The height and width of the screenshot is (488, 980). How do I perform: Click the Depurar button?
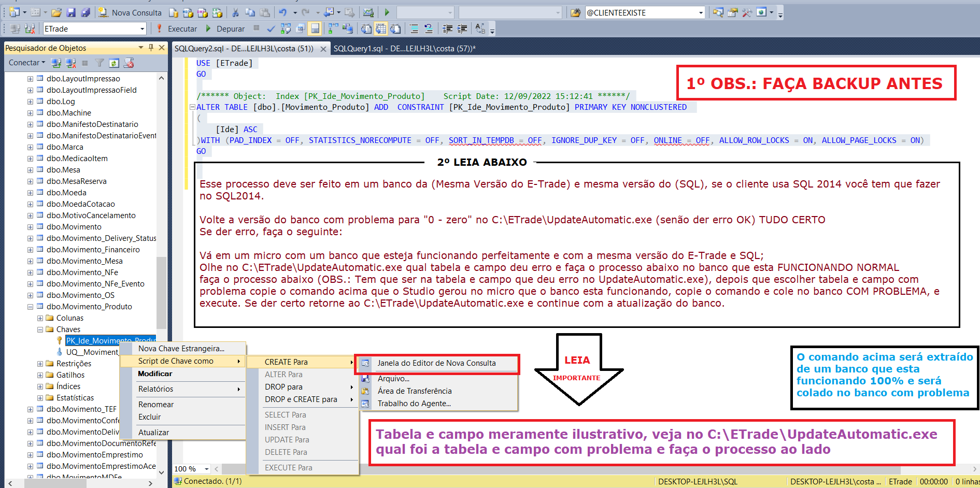pos(225,29)
